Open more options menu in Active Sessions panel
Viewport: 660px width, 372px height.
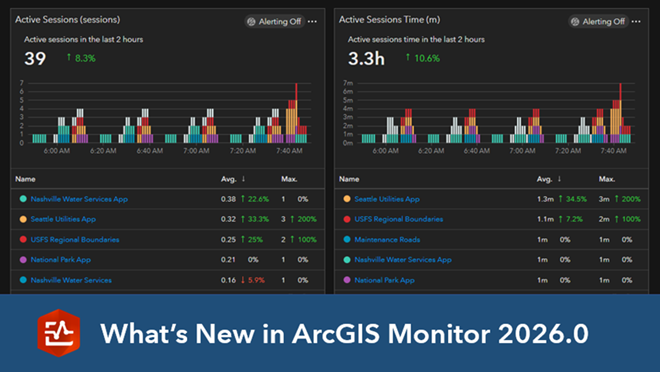coord(312,21)
